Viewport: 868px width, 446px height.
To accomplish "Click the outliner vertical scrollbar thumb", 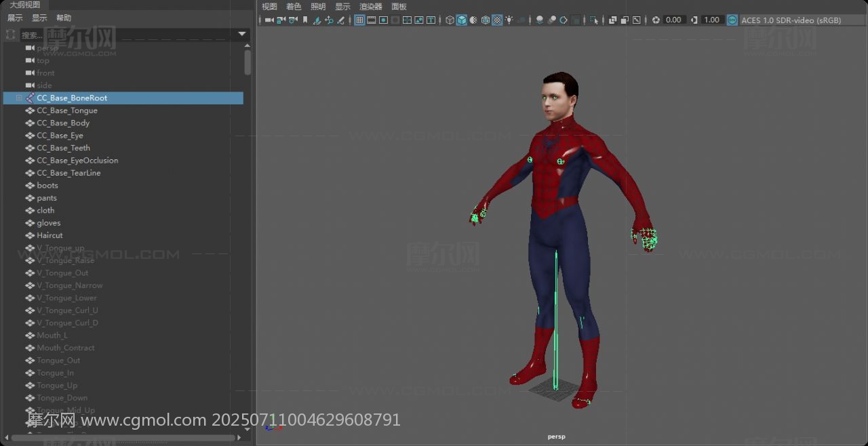I will click(248, 62).
